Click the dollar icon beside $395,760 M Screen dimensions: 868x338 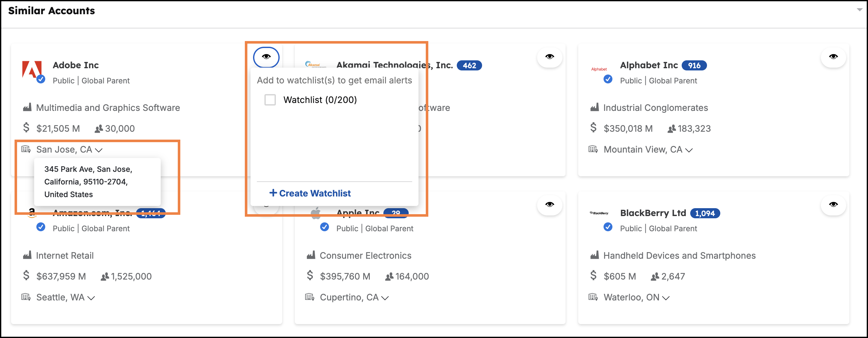310,275
